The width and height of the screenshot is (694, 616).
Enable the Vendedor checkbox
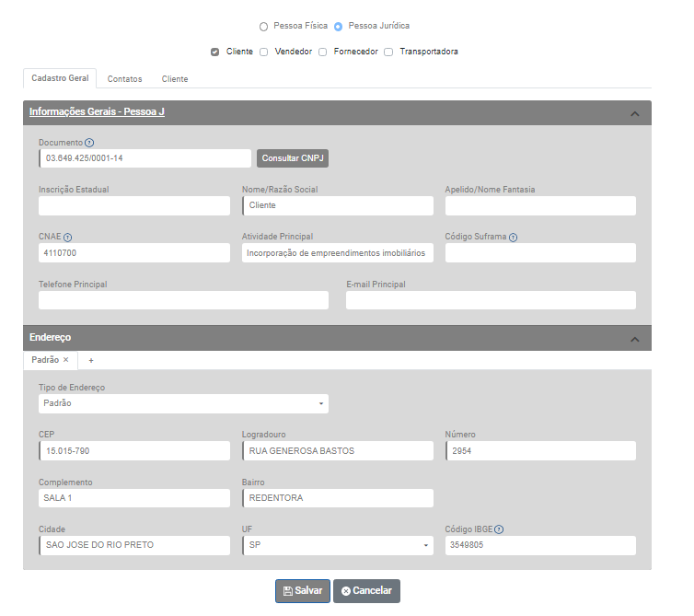tap(263, 52)
